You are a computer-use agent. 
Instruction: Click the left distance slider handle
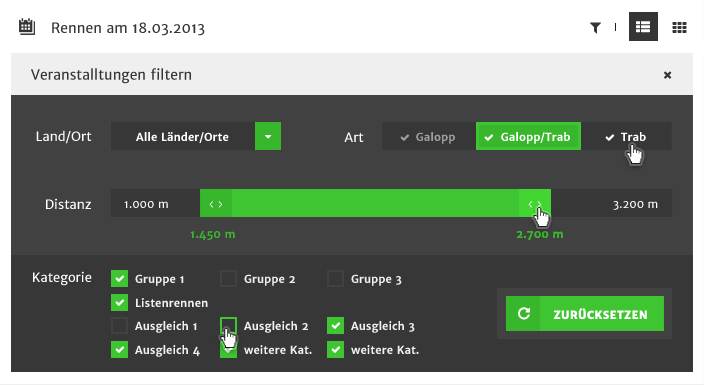point(216,204)
